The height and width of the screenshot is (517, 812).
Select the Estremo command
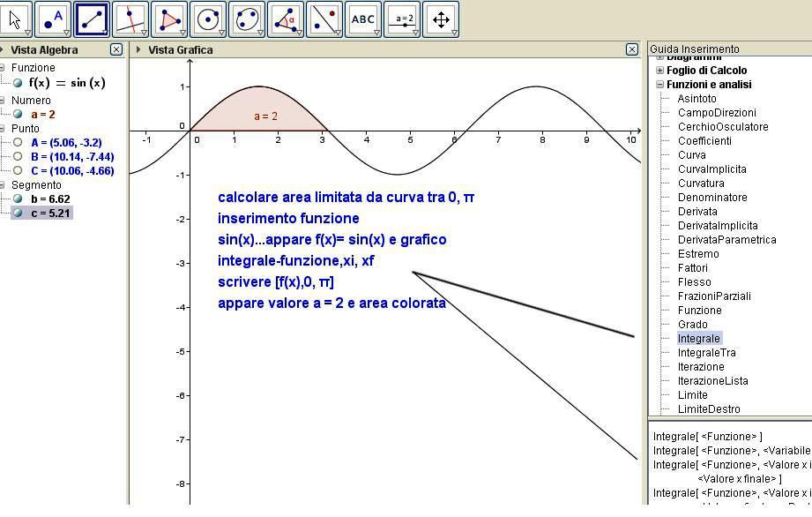[x=698, y=253]
